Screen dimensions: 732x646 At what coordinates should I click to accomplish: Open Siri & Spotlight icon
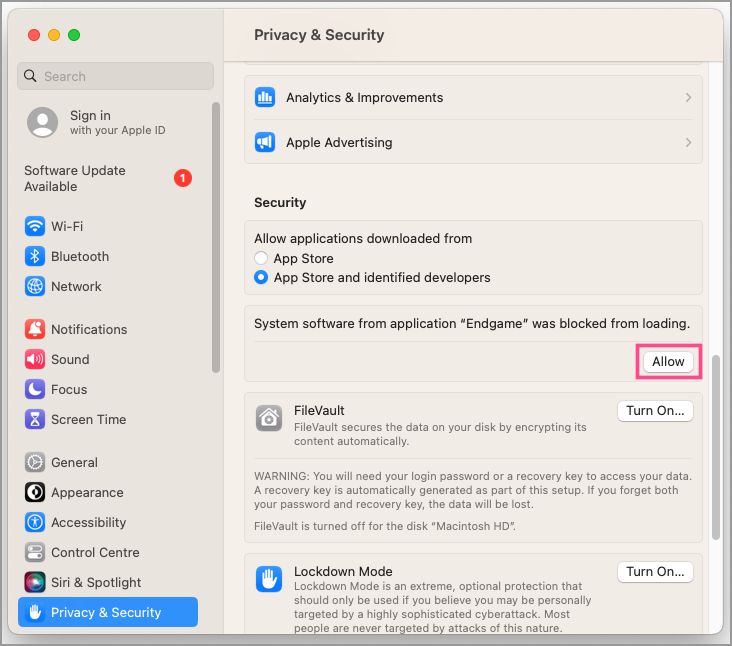click(x=35, y=582)
